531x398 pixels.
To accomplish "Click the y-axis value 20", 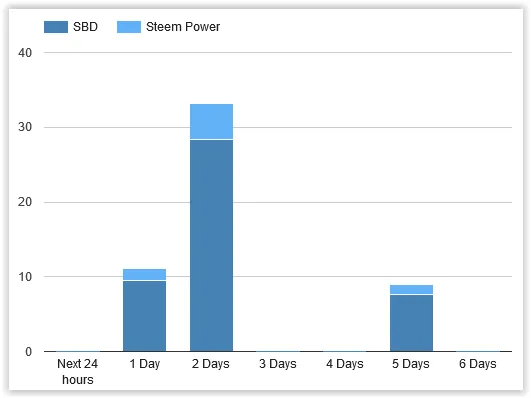I will click(x=25, y=202).
